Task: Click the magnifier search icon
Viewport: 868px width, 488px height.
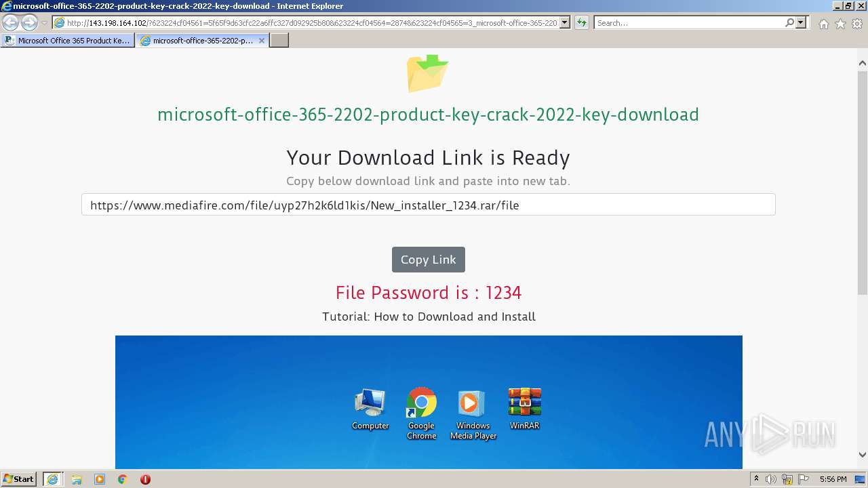Action: 790,23
